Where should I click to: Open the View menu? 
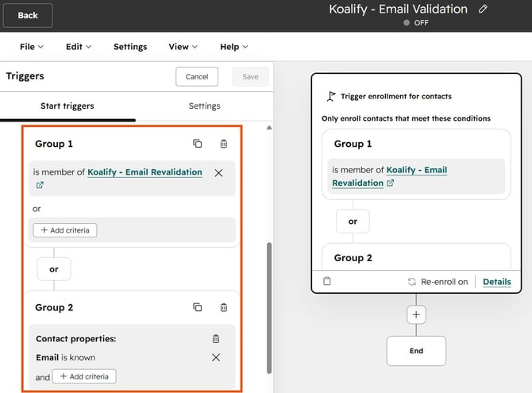click(183, 47)
